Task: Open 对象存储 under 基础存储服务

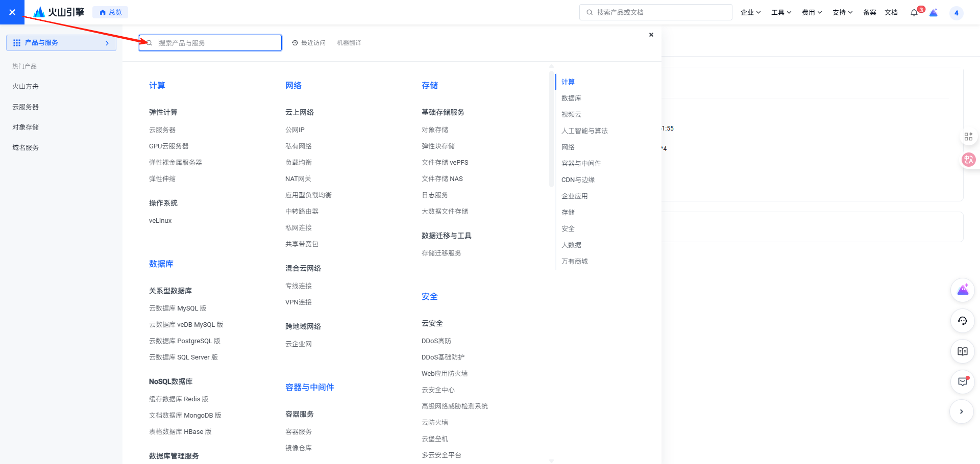Action: pyautogui.click(x=435, y=130)
